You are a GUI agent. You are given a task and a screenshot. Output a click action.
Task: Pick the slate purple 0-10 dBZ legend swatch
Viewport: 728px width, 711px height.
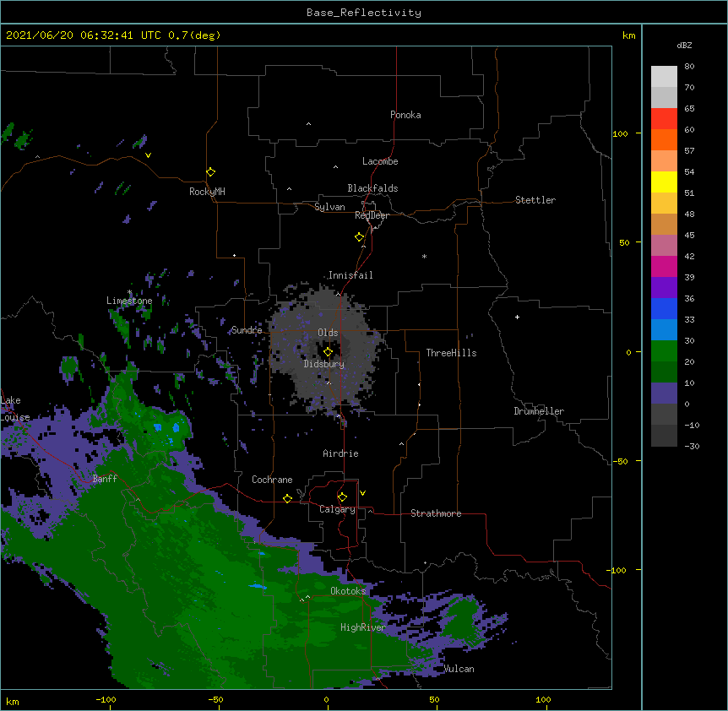[664, 393]
